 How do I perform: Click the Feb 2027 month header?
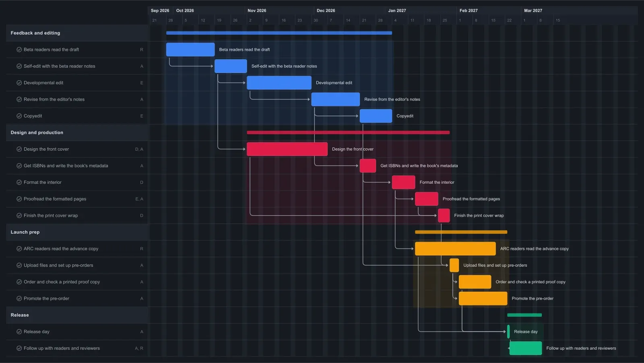(469, 10)
